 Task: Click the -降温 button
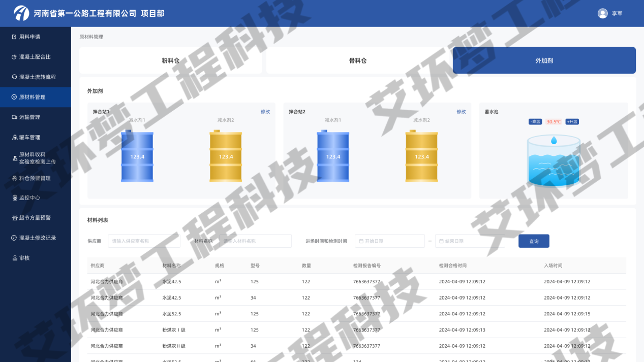click(535, 122)
